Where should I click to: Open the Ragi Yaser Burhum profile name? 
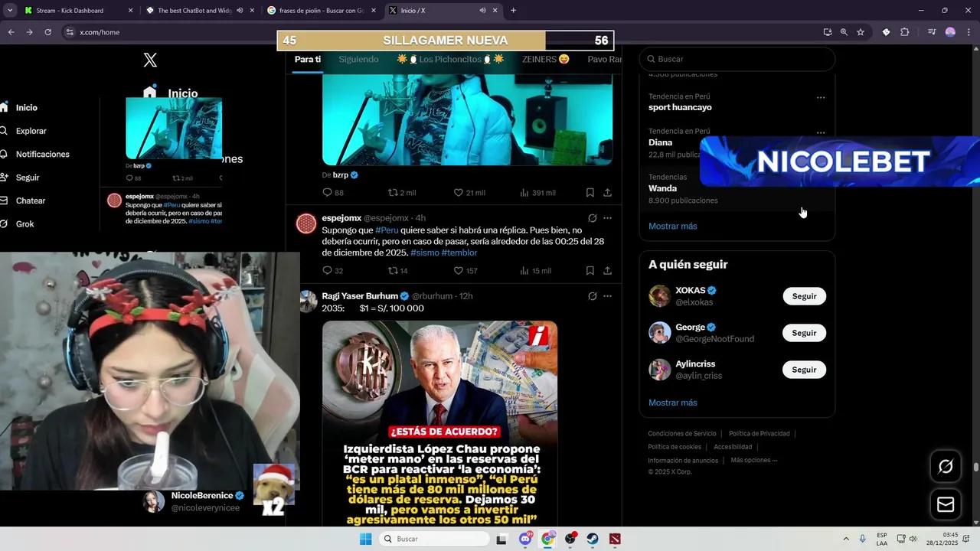click(360, 296)
